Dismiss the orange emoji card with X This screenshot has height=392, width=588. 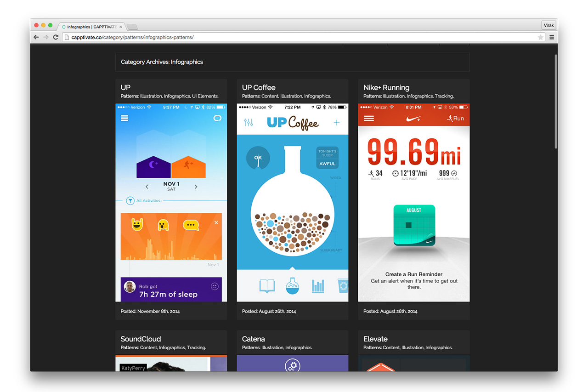point(216,222)
